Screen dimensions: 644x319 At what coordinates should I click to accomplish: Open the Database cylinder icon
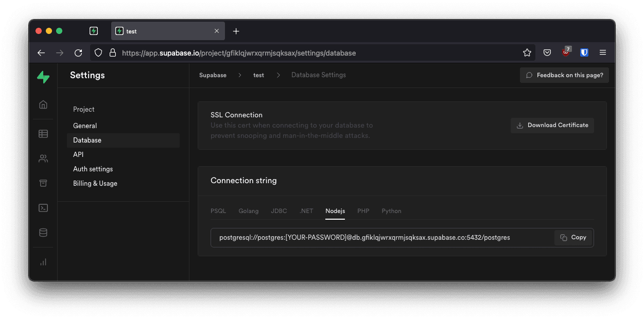click(43, 233)
